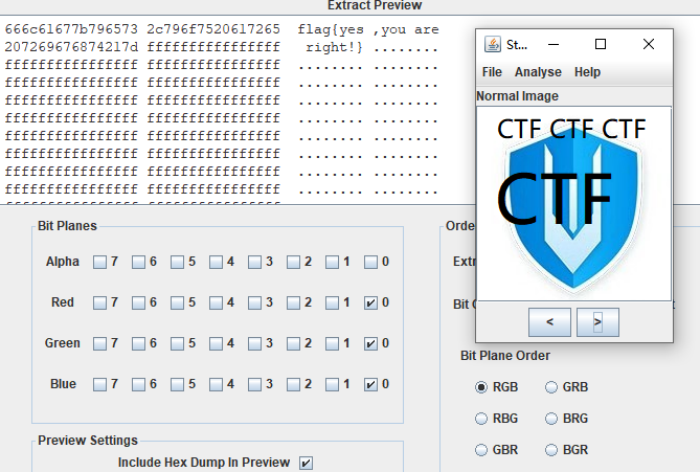Open the File menu in StegSolve

click(x=492, y=72)
